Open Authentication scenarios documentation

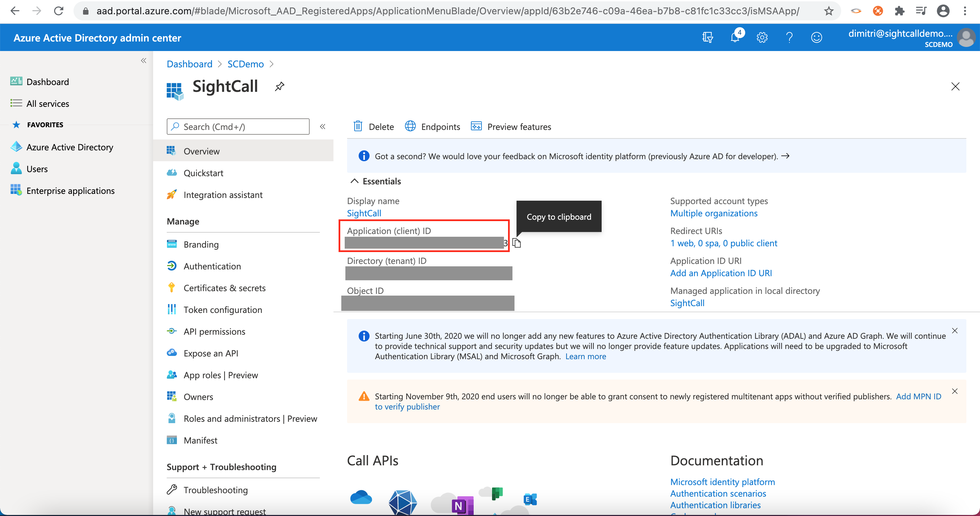point(718,494)
